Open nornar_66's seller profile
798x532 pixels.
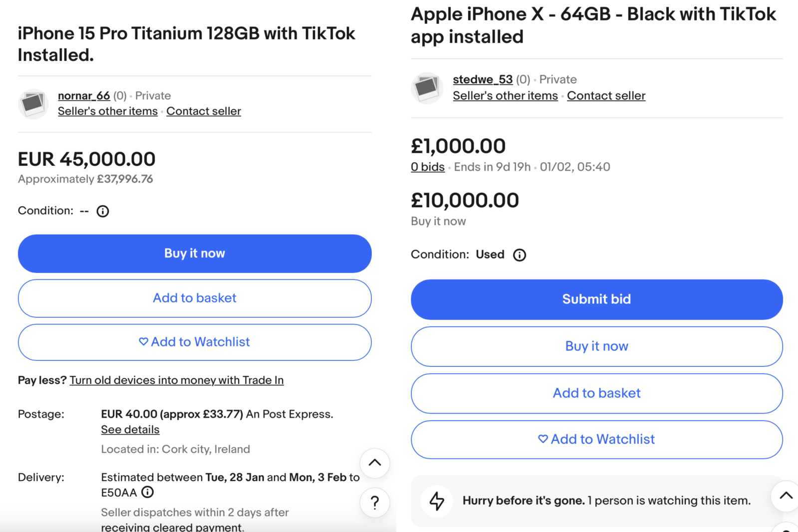tap(84, 95)
